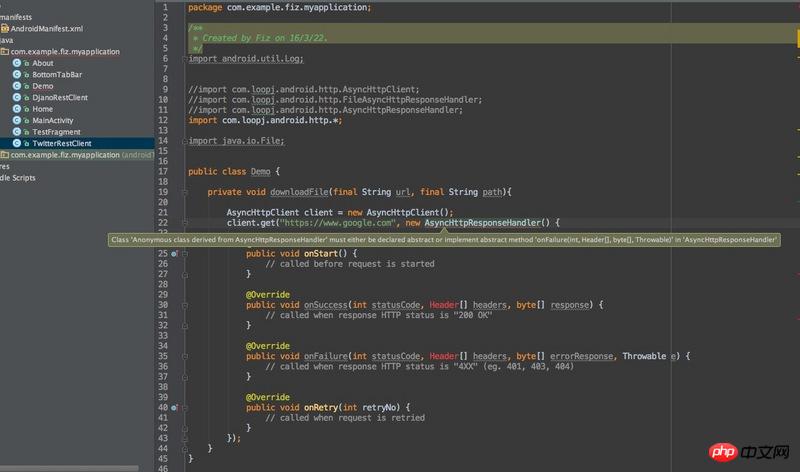Click the class name 'Demo' in the declaration
This screenshot has height=472, width=800.
260,171
